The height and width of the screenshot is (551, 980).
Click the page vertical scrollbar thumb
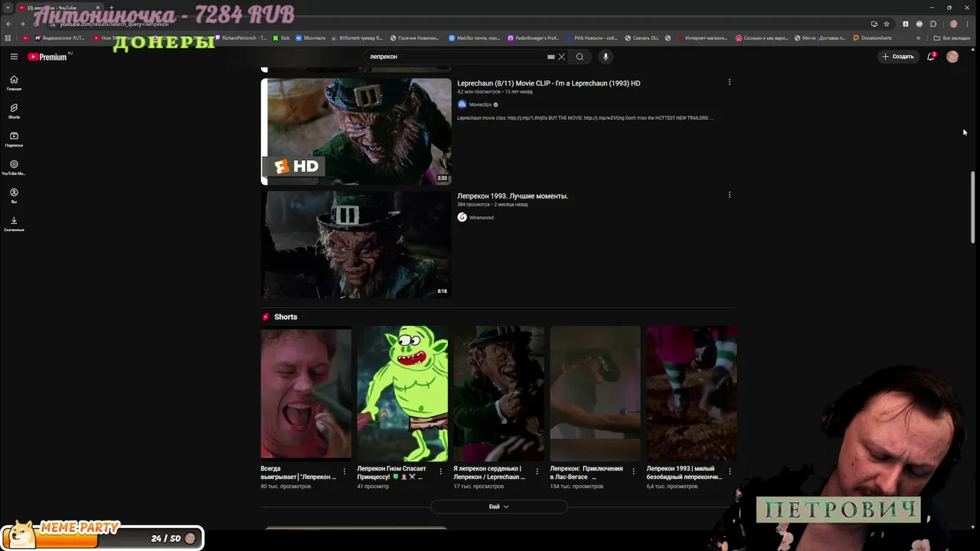click(x=973, y=207)
